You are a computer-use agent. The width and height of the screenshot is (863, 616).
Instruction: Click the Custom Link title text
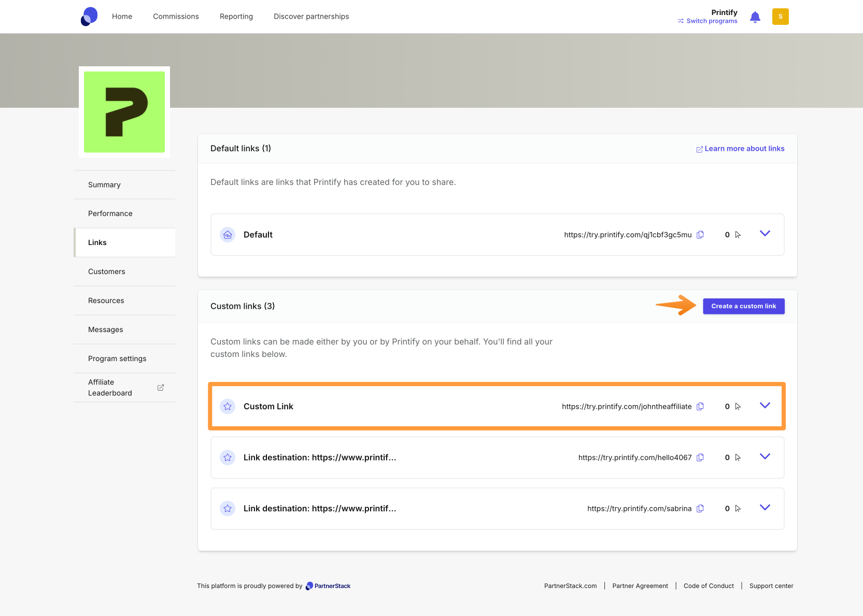pyautogui.click(x=268, y=407)
